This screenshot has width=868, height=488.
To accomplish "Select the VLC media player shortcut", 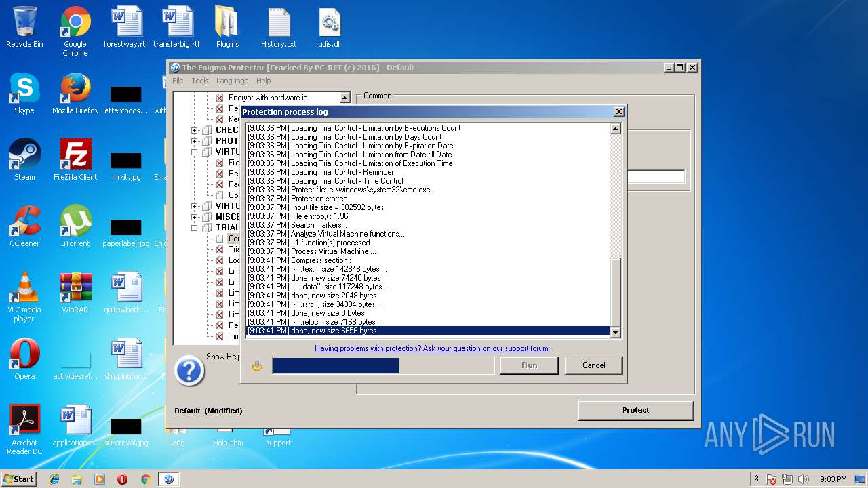I will [24, 297].
